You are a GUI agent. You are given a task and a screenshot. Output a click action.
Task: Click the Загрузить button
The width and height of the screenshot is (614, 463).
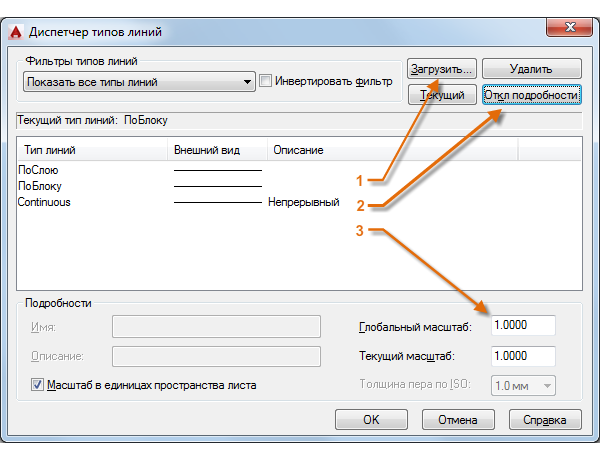pyautogui.click(x=441, y=69)
